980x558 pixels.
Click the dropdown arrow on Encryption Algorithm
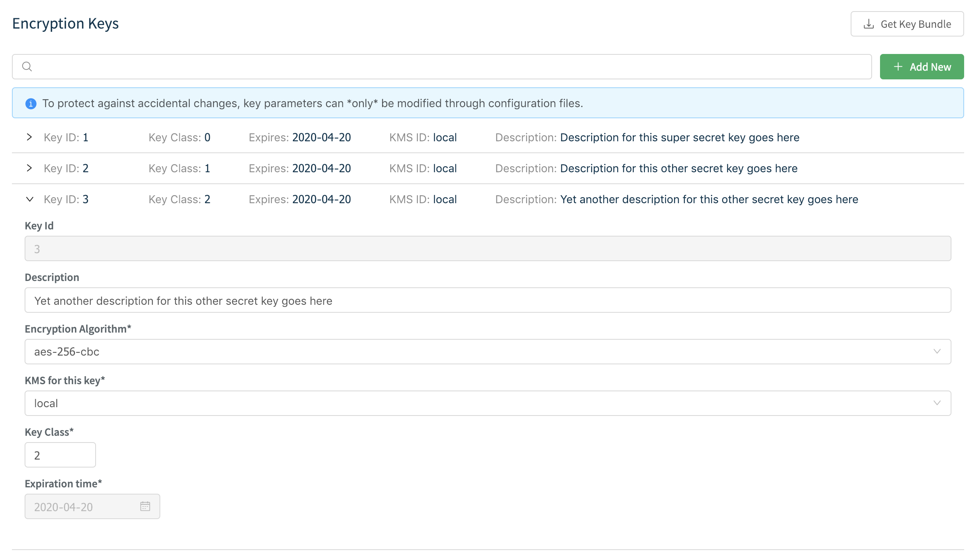pos(937,351)
